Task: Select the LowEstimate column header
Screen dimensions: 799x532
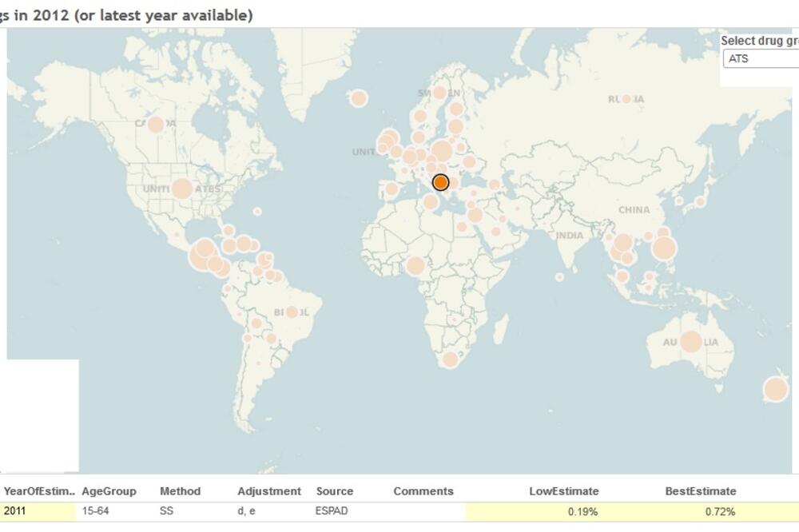Action: pyautogui.click(x=563, y=491)
